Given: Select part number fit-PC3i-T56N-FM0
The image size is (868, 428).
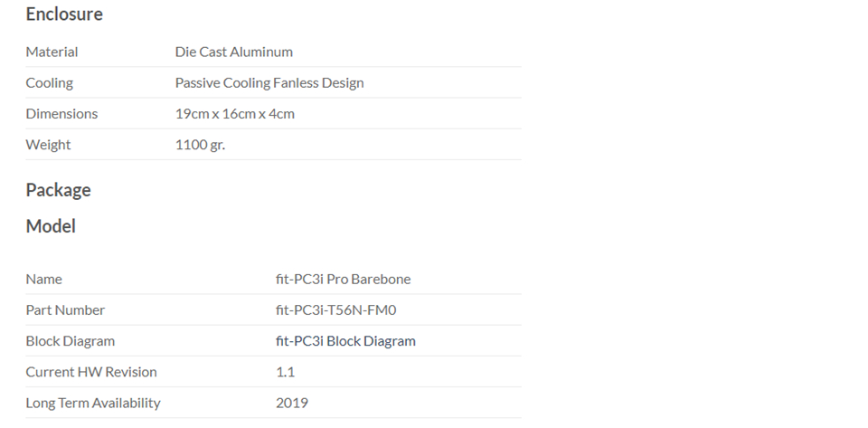Looking at the screenshot, I should tap(336, 309).
